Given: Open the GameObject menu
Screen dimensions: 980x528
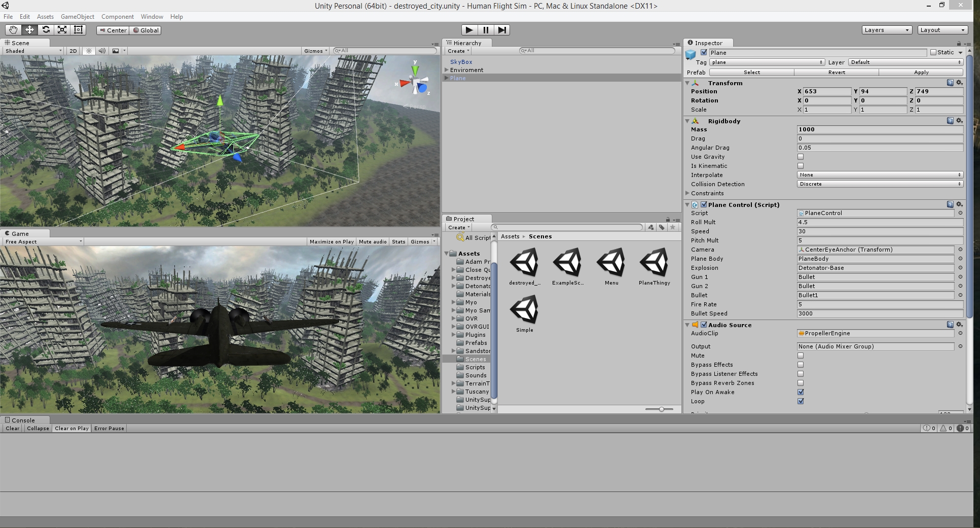Looking at the screenshot, I should tap(78, 17).
